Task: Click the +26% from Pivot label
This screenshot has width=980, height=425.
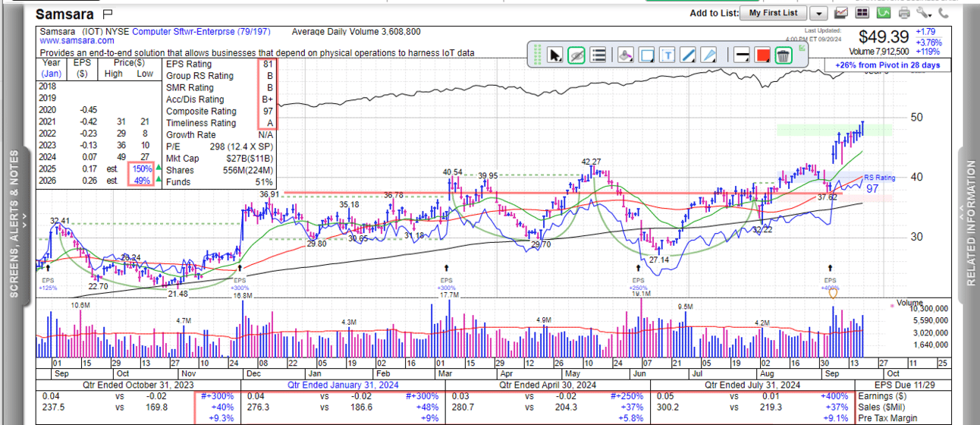Action: tap(887, 65)
